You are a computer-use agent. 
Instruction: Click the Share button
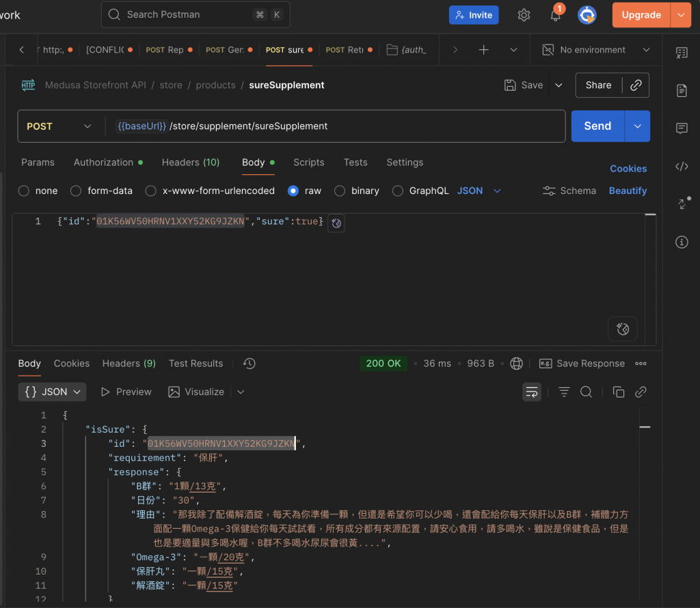(598, 85)
